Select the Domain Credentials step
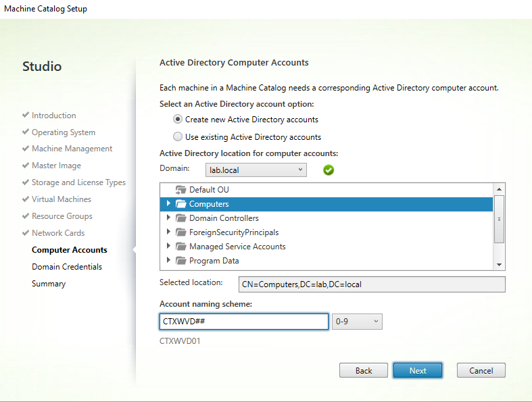 coord(67,267)
